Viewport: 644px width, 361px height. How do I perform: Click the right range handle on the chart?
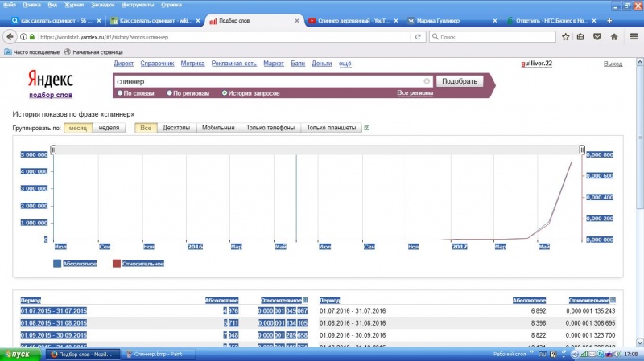pyautogui.click(x=582, y=150)
